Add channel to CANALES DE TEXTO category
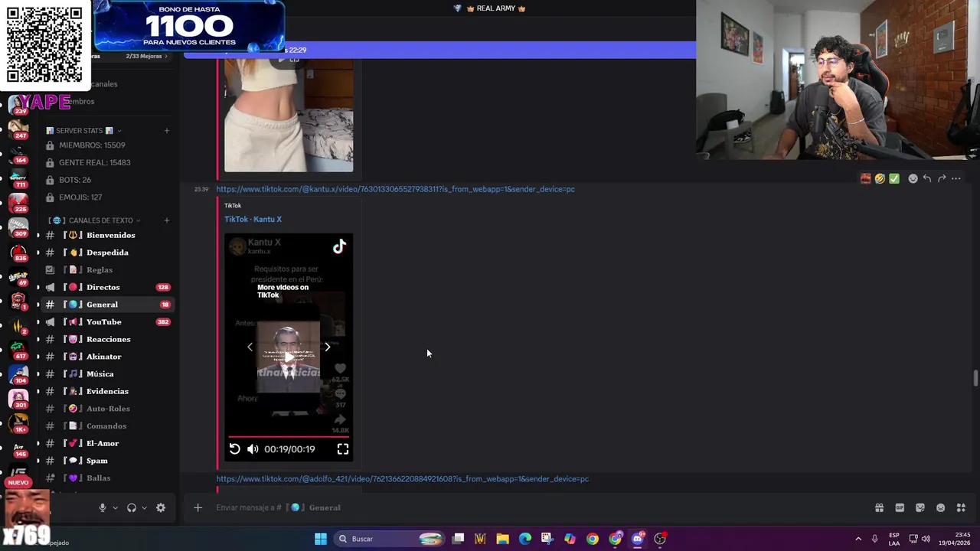 (167, 220)
